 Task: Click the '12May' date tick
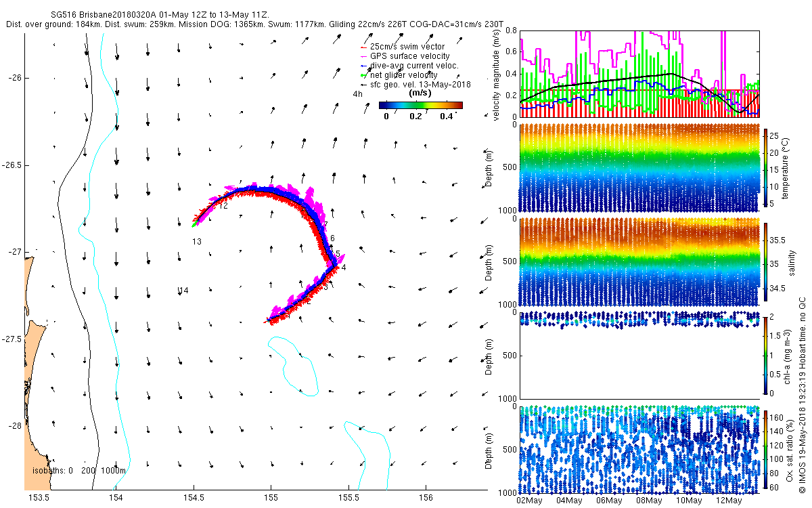tap(729, 500)
